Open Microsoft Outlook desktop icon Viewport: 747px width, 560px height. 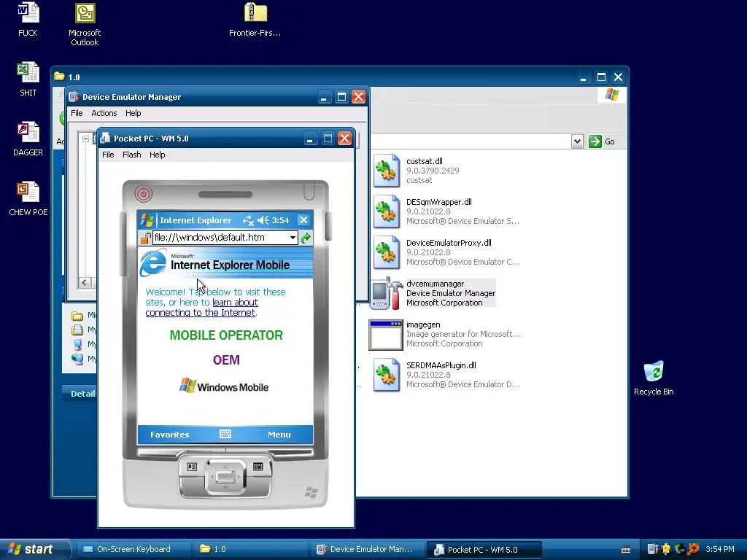pos(85,25)
